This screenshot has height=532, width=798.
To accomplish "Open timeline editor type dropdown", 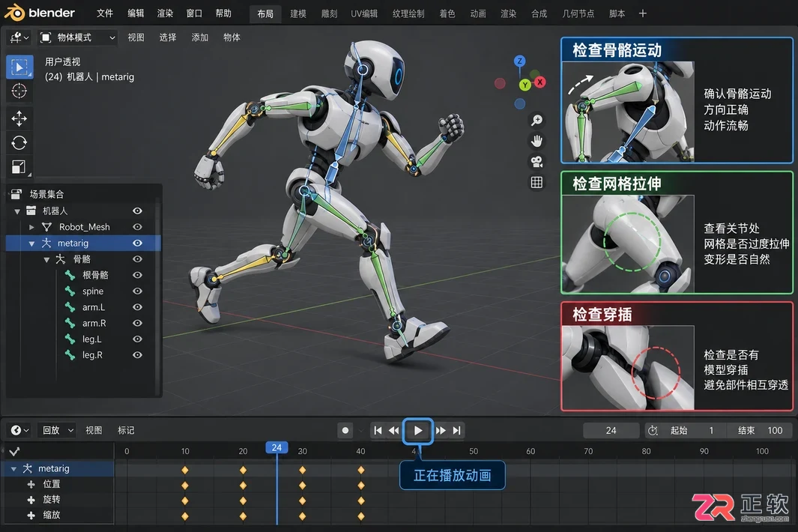I will 19,431.
